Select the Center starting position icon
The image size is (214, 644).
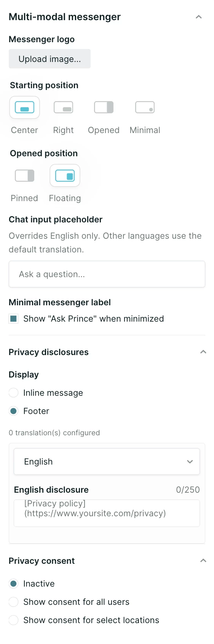[24, 108]
